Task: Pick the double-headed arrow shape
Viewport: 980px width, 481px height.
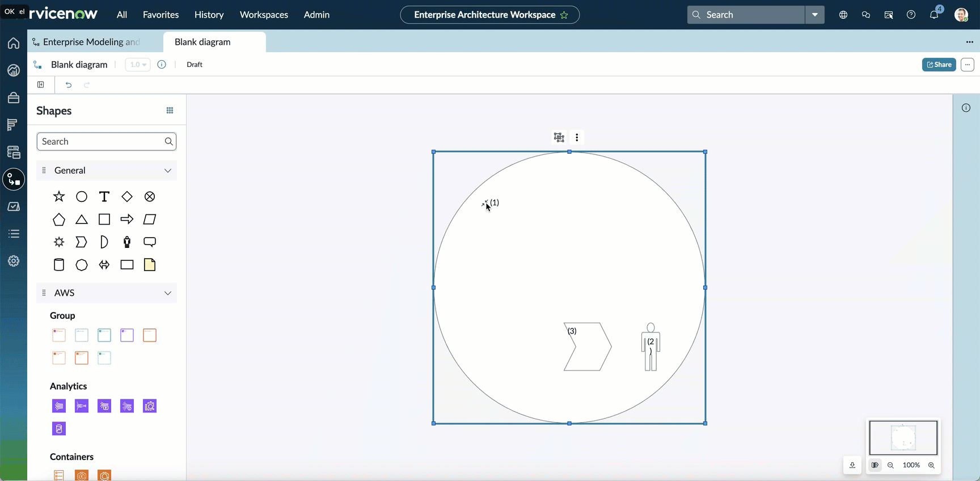Action: pyautogui.click(x=104, y=265)
